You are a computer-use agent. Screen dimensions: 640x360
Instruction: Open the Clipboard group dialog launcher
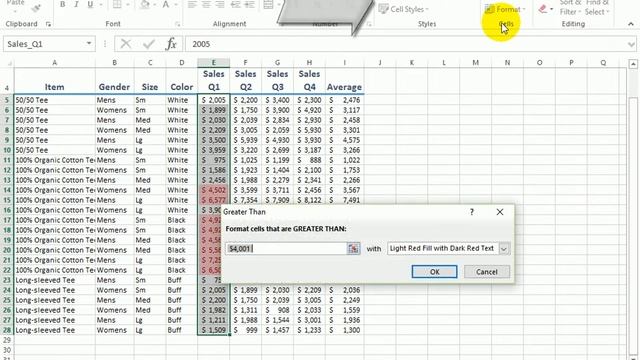click(x=48, y=24)
